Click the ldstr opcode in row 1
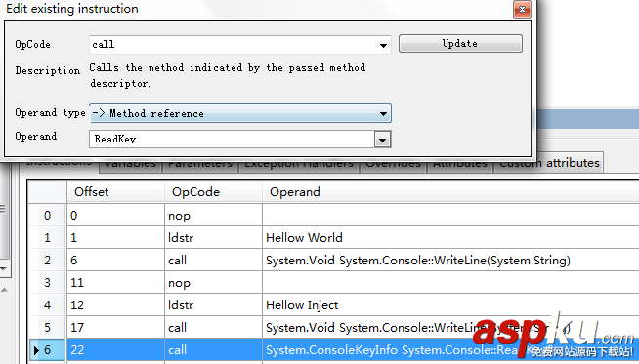 [x=213, y=237]
